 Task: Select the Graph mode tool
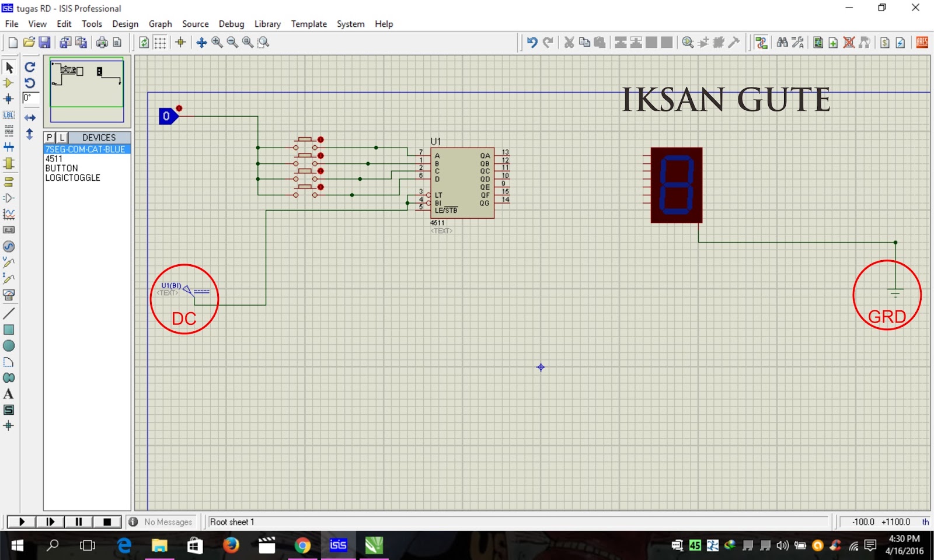point(9,215)
